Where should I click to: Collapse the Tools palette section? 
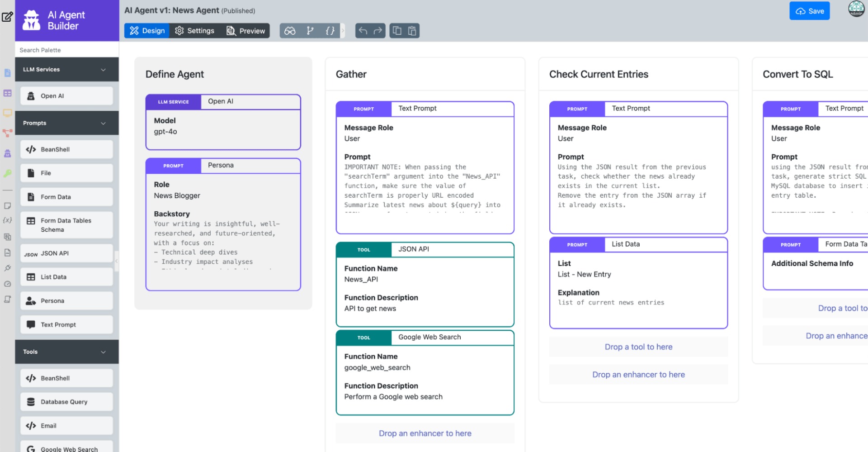click(x=103, y=352)
